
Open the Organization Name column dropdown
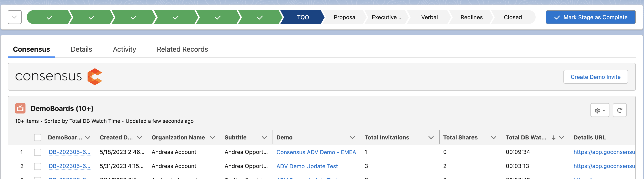pyautogui.click(x=213, y=137)
